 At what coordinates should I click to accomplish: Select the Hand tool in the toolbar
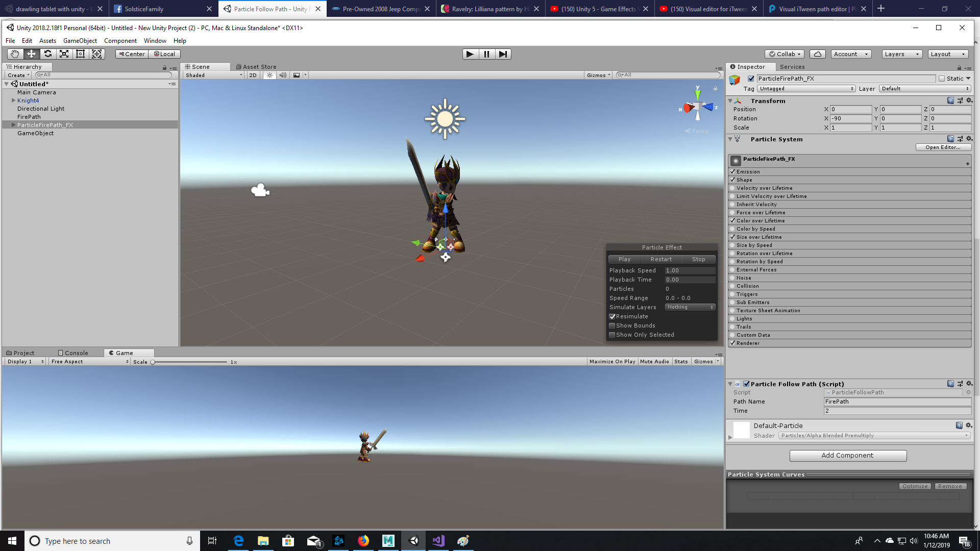[x=14, y=54]
